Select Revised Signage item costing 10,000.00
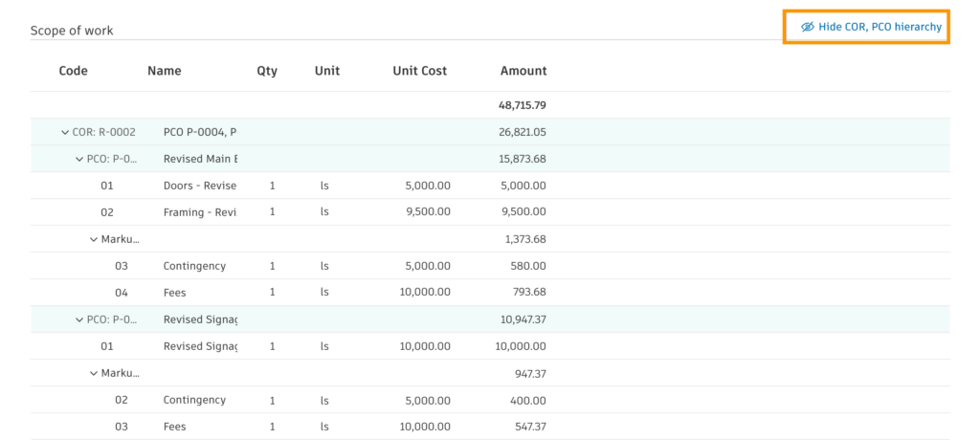The image size is (980, 440). 490,346
